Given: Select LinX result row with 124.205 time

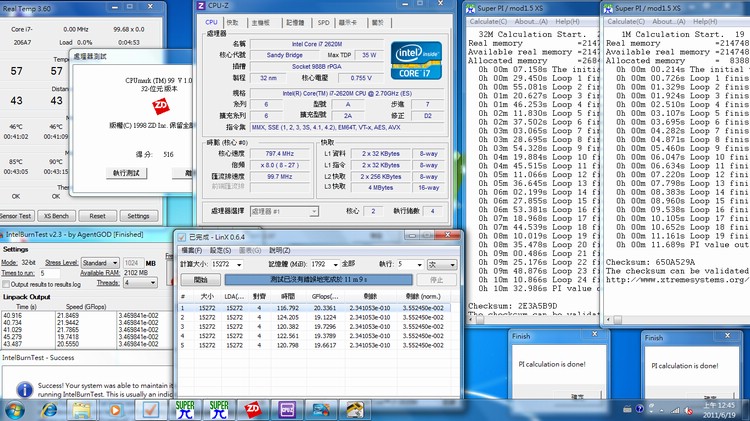Looking at the screenshot, I should click(x=315, y=317).
